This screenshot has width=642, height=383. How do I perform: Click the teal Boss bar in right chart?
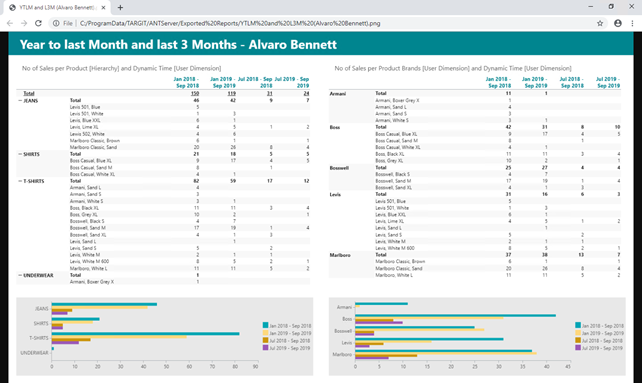[455, 315]
